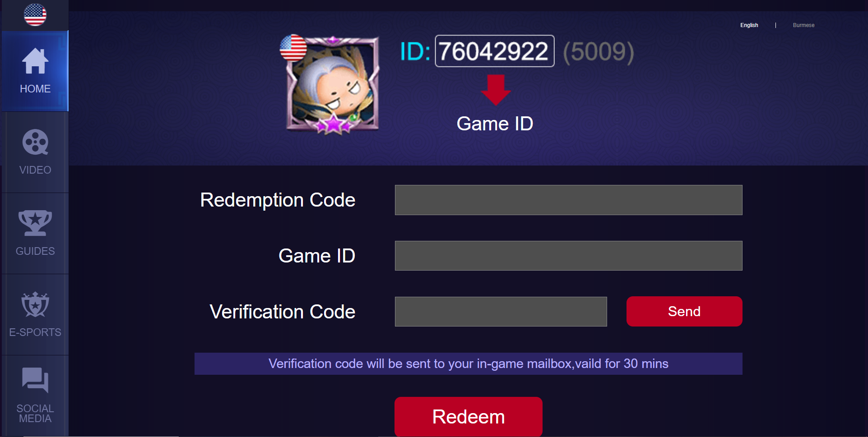Click the Redeem button
868x437 pixels.
469,417
